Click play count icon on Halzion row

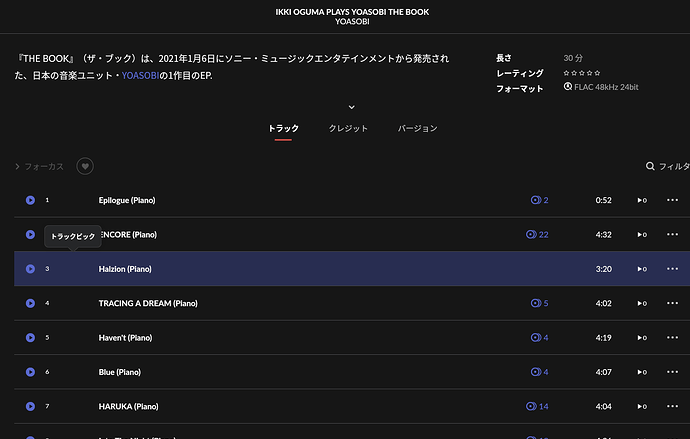click(642, 269)
